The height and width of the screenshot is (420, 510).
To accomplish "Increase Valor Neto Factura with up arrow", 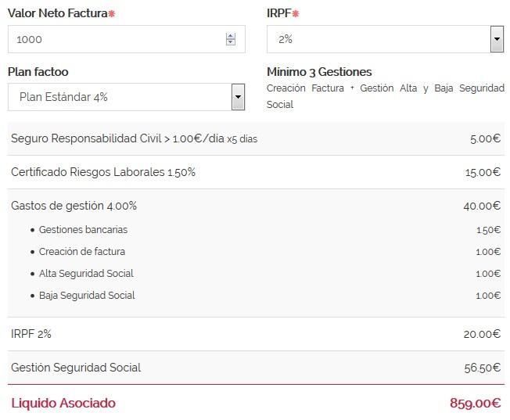I will (230, 36).
